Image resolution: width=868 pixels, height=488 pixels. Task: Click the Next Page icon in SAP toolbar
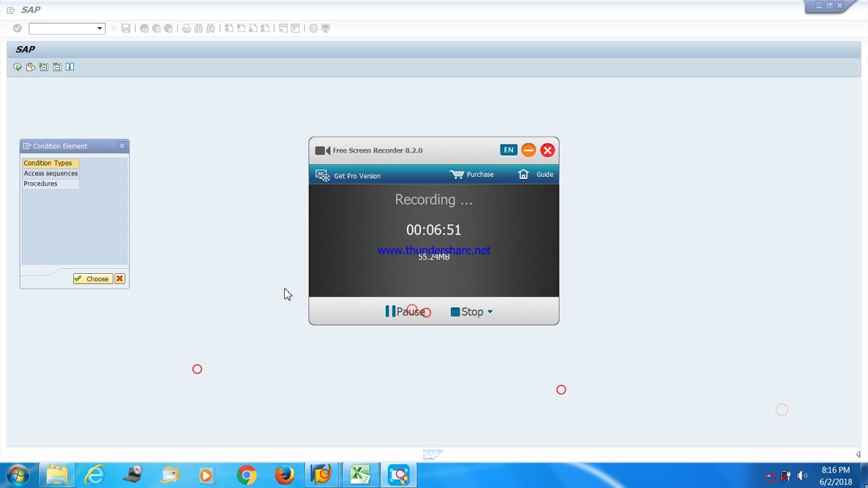click(x=253, y=28)
